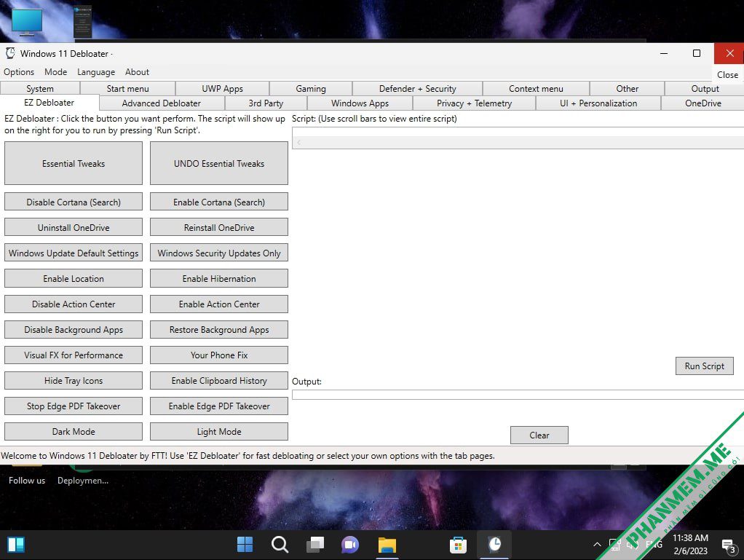Image resolution: width=744 pixels, height=560 pixels.
Task: Click Hide Tray Icons button
Action: coord(74,381)
